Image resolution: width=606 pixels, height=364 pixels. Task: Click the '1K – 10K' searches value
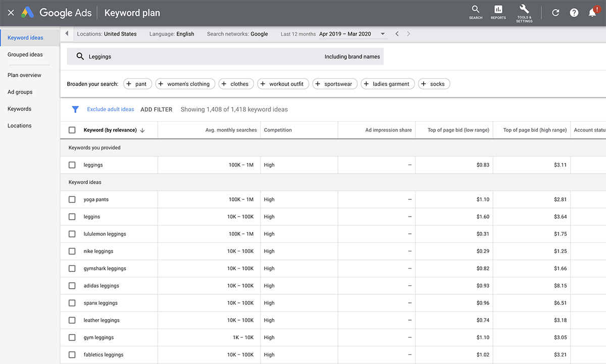click(243, 337)
